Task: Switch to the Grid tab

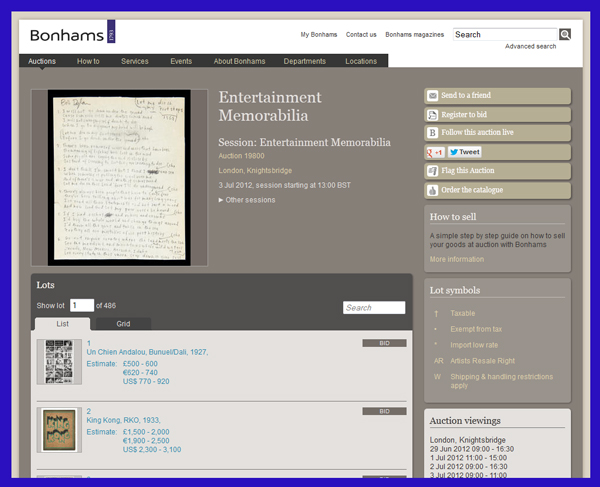Action: (123, 324)
